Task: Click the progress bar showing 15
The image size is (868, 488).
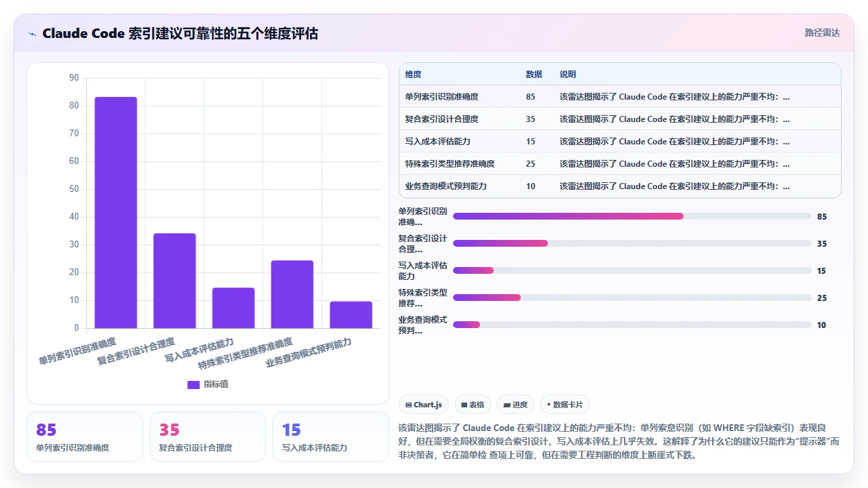Action: coord(632,270)
